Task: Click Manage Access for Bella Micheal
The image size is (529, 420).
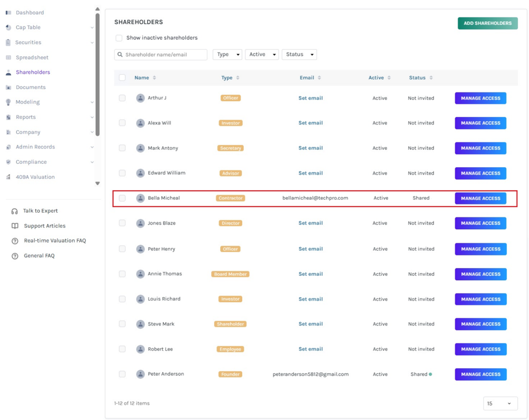Action: [x=481, y=198]
